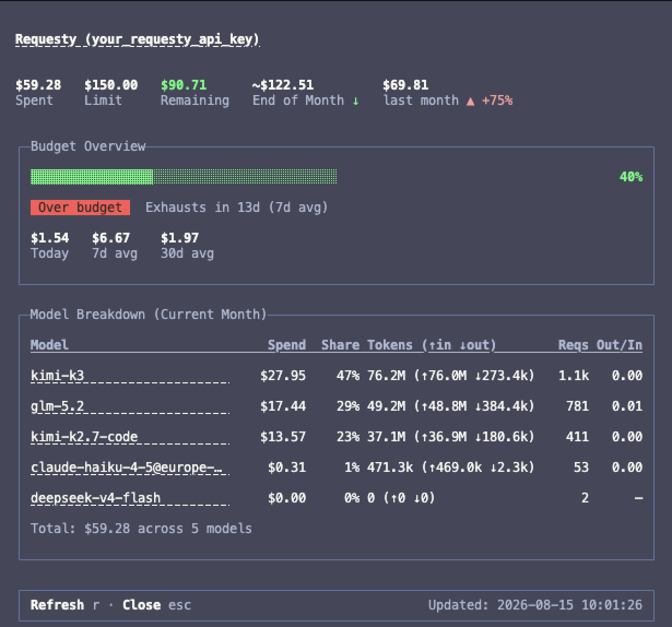672x627 pixels.
Task: Click the green down arrow after End of Month
Action: point(356,100)
